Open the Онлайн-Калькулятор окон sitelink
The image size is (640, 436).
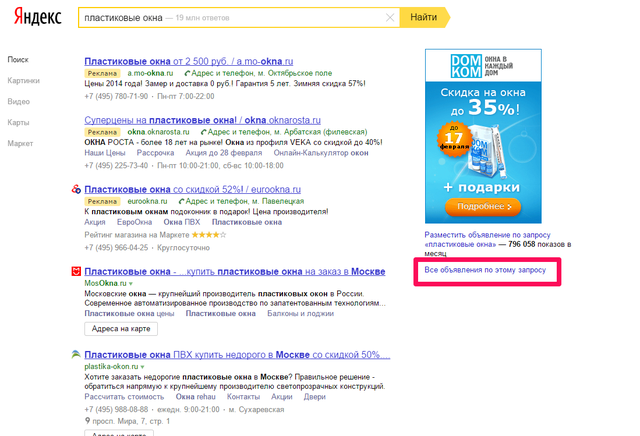click(321, 153)
